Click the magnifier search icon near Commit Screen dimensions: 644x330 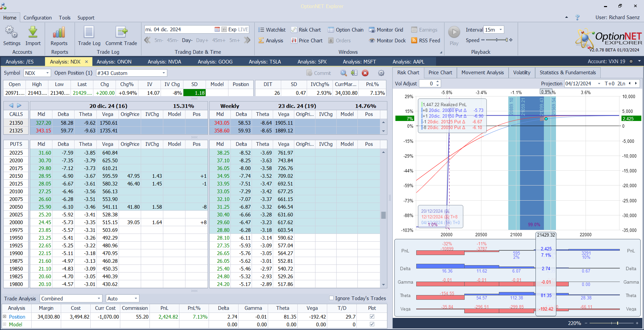click(343, 73)
